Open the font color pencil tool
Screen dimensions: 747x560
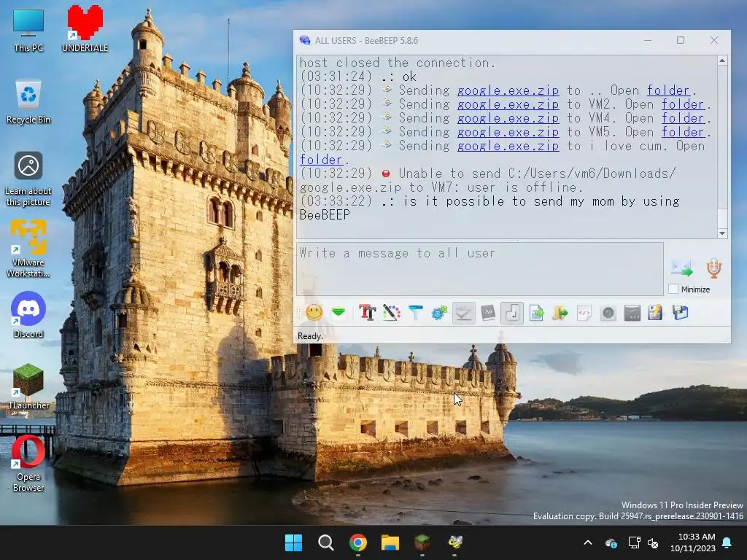coord(392,313)
